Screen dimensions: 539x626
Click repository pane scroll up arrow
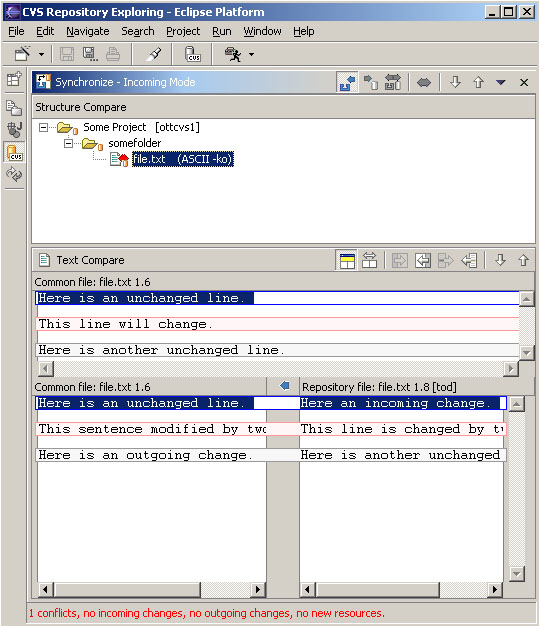tap(516, 404)
